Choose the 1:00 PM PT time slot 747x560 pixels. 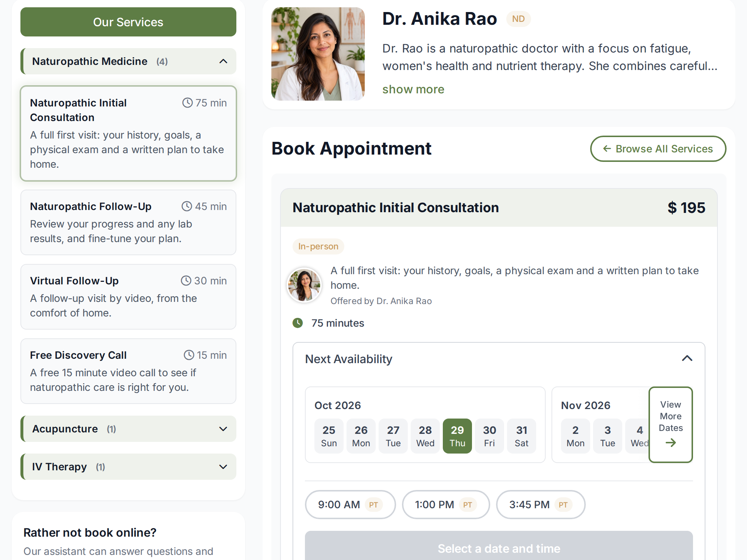[x=446, y=505]
